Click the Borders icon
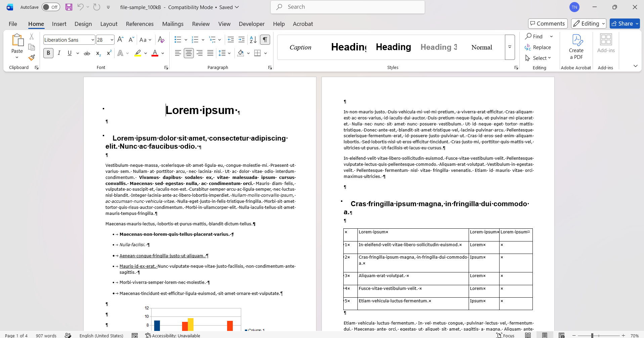Viewport: 644px width, 338px height. tap(258, 53)
